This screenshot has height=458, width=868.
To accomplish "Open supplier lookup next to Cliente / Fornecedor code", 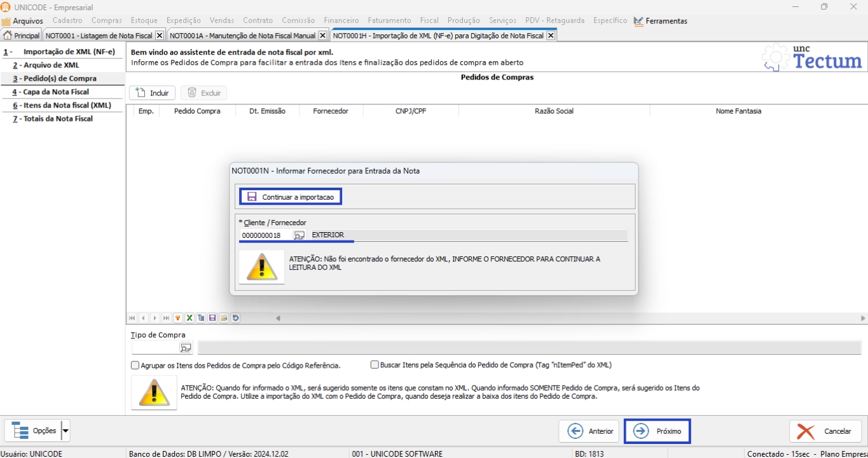I will (x=299, y=235).
